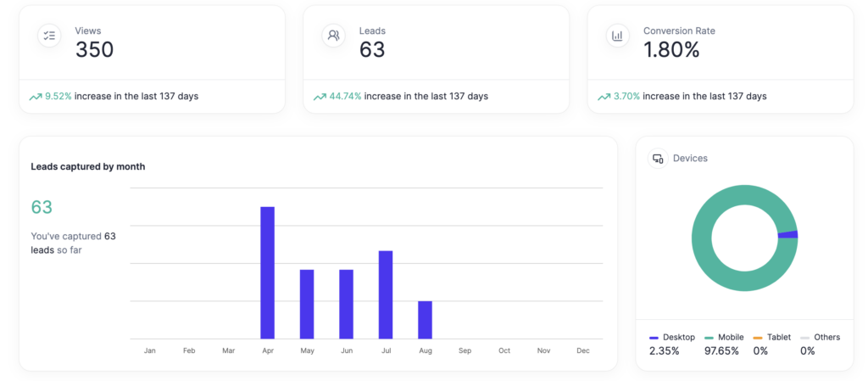Select the June bar in leads chart
Image resolution: width=868 pixels, height=381 pixels.
[x=346, y=304]
